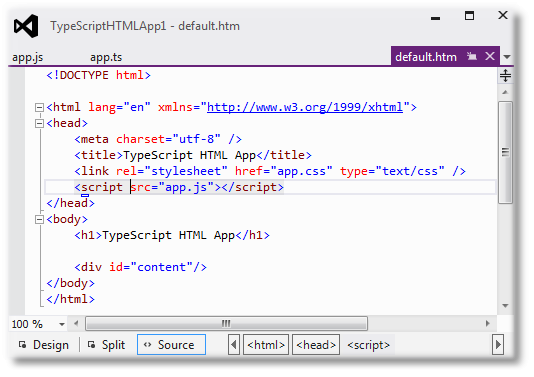Click tag navigator left arrow
This screenshot has height=377, width=534.
click(x=234, y=345)
